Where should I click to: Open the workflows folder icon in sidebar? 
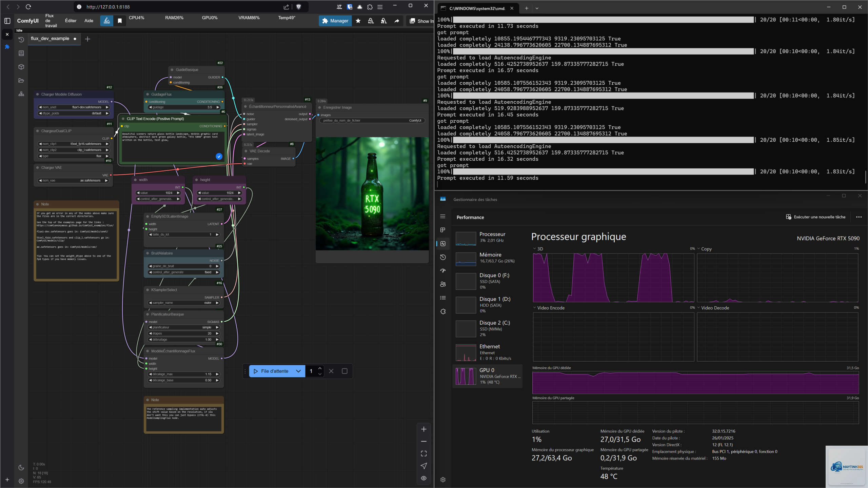pos(21,80)
